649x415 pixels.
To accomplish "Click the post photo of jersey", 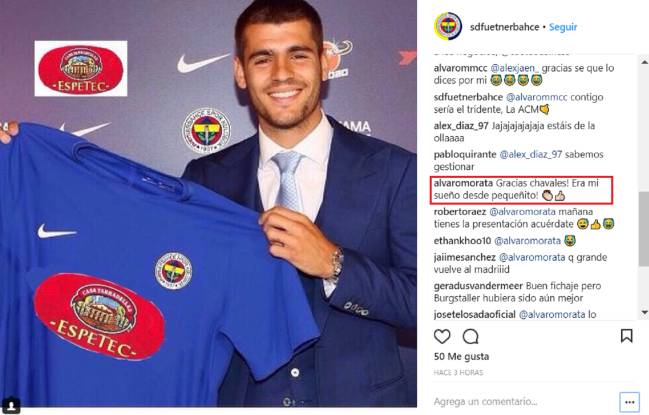I will point(208,203).
